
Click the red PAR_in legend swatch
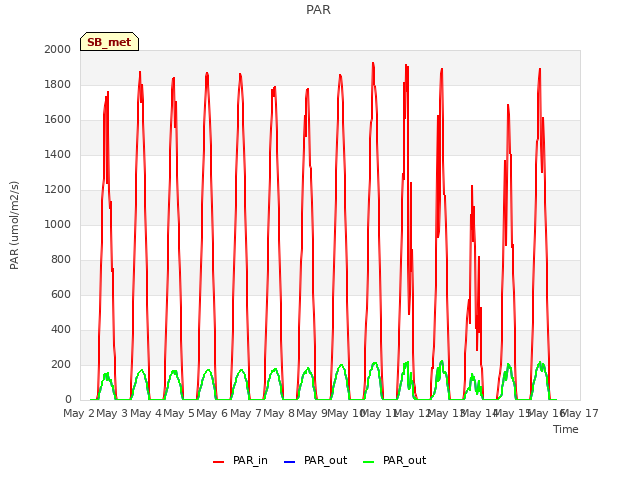pos(218,462)
